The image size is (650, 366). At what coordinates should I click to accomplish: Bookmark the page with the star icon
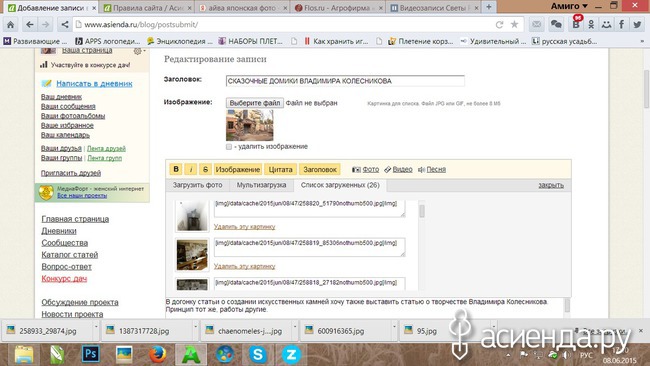pyautogui.click(x=514, y=24)
